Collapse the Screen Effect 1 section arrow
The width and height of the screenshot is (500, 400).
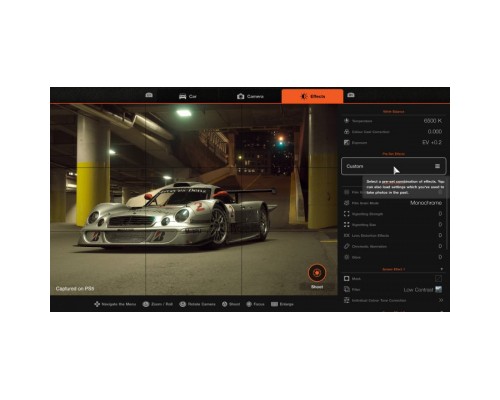441,269
